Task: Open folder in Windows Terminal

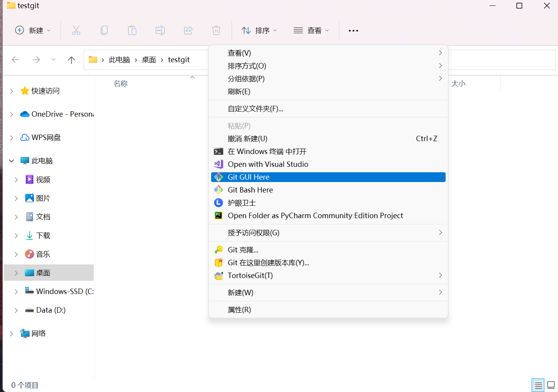Action: 267,151
